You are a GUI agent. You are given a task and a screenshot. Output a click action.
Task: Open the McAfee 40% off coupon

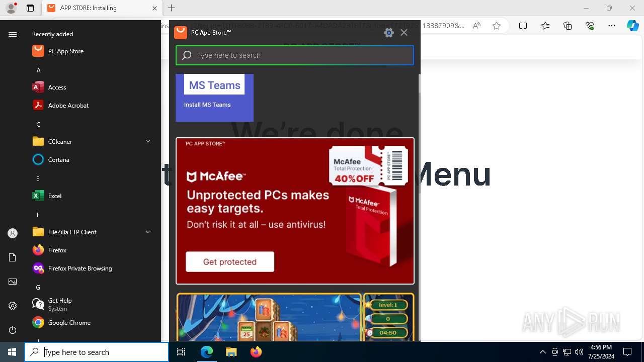tap(368, 166)
